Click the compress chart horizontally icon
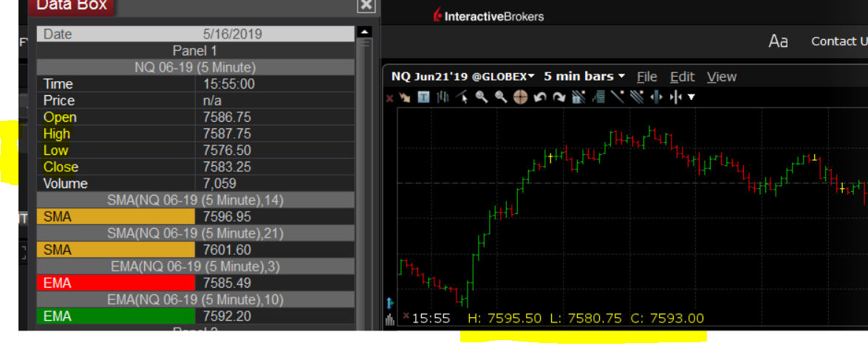 click(677, 97)
